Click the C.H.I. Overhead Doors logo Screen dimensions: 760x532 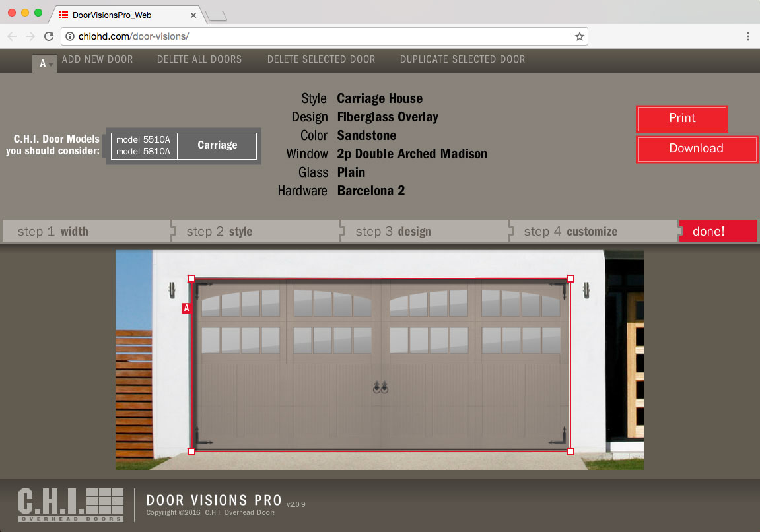[x=71, y=505]
